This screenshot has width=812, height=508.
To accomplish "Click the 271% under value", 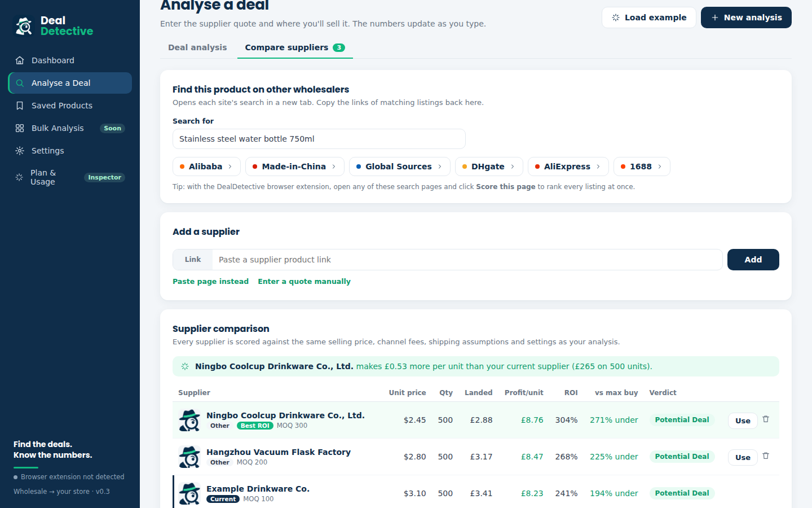I will (x=614, y=420).
